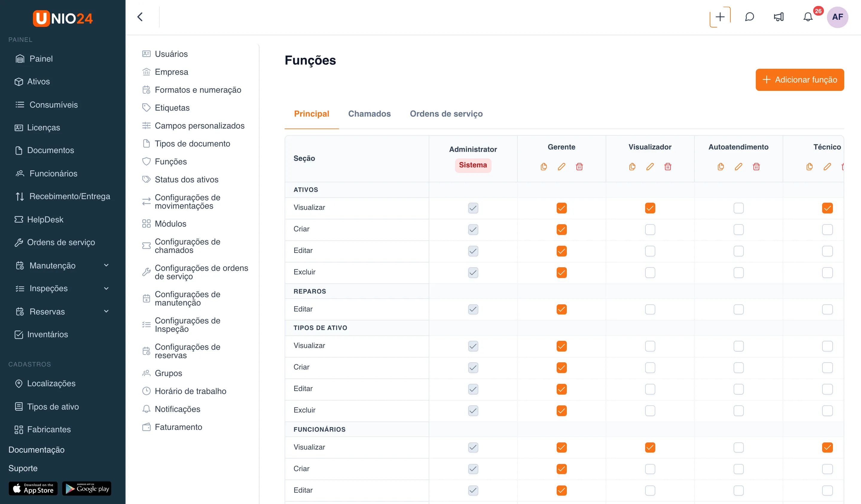Uncheck Visualizador checkbox for Funcionários Visualizar
This screenshot has height=504, width=861.
pos(650,448)
